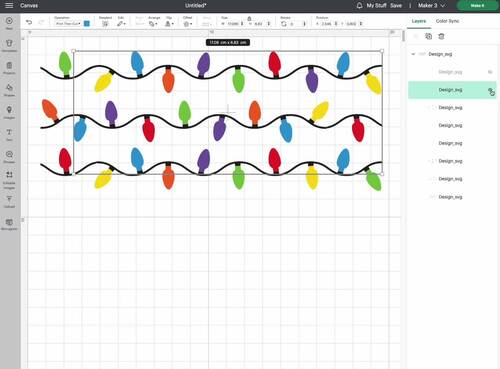Open the Flip dropdown
Image resolution: width=500 pixels, height=369 pixels.
[x=169, y=23]
